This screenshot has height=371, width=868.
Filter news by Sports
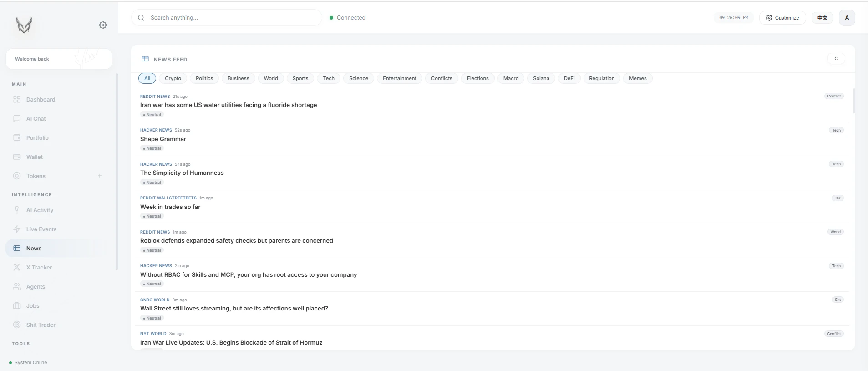(x=300, y=78)
